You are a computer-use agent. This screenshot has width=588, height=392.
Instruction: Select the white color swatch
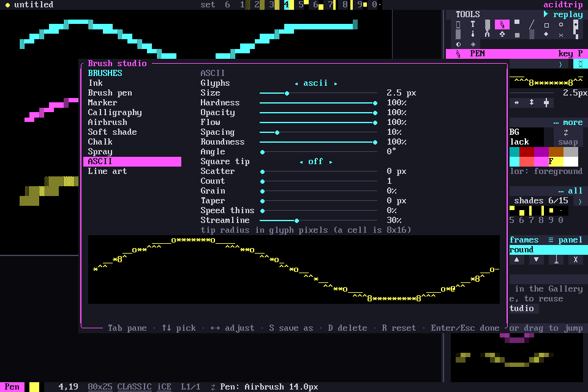(571, 162)
